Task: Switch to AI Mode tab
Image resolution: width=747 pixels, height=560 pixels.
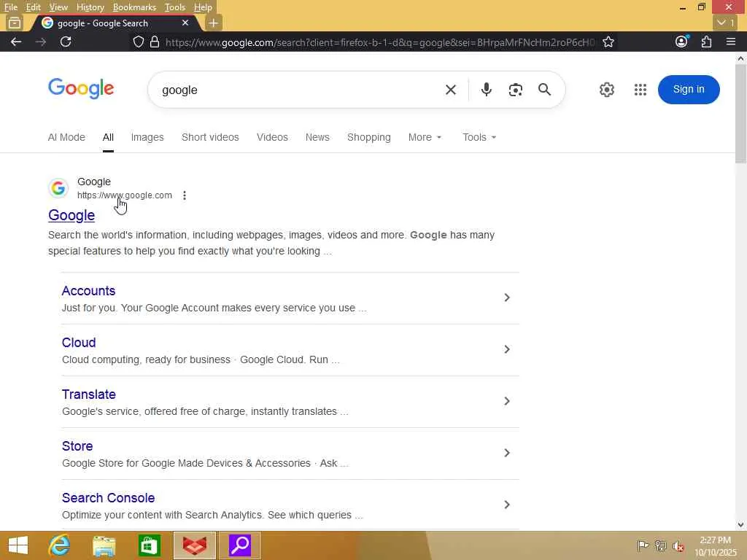Action: [x=66, y=137]
